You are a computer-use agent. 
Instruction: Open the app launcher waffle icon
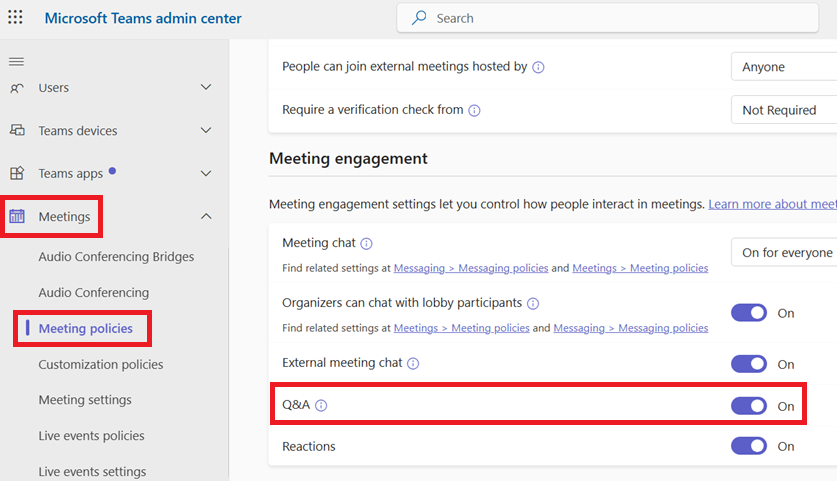click(15, 18)
